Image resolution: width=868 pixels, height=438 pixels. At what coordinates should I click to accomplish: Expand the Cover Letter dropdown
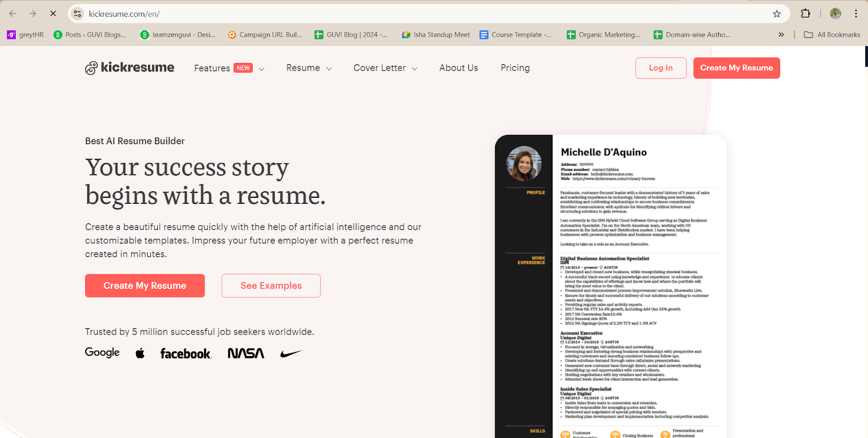[385, 68]
